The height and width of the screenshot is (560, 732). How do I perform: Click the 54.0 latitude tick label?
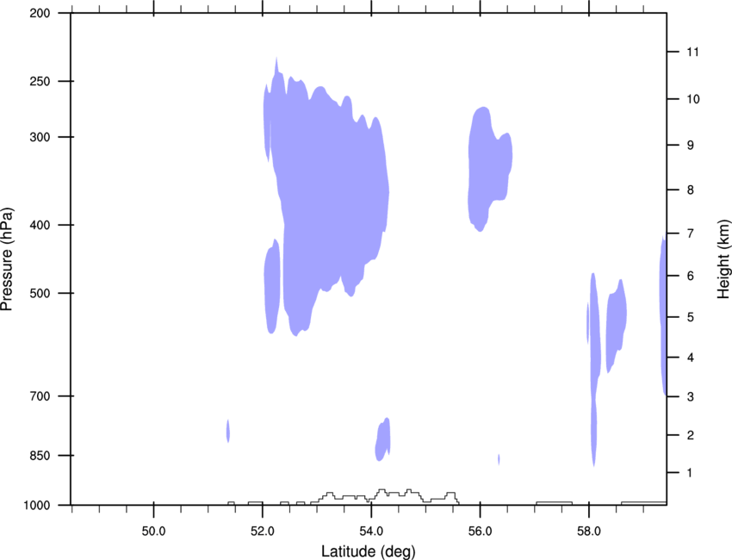point(371,532)
